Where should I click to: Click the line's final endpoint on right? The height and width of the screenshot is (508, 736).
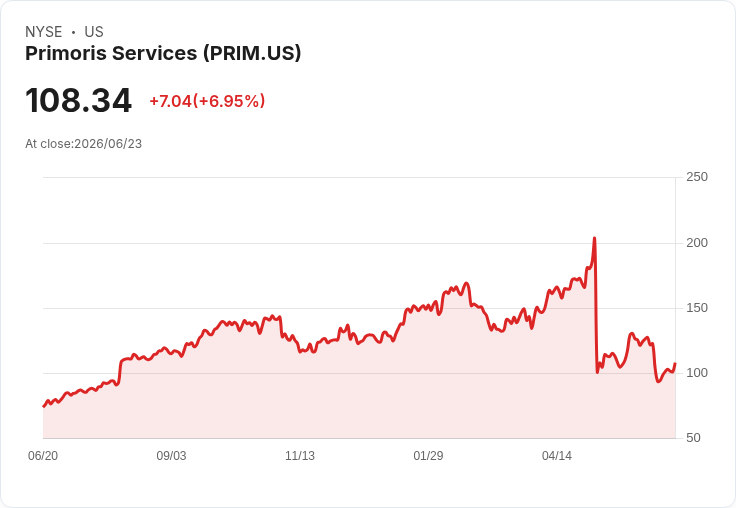click(675, 363)
